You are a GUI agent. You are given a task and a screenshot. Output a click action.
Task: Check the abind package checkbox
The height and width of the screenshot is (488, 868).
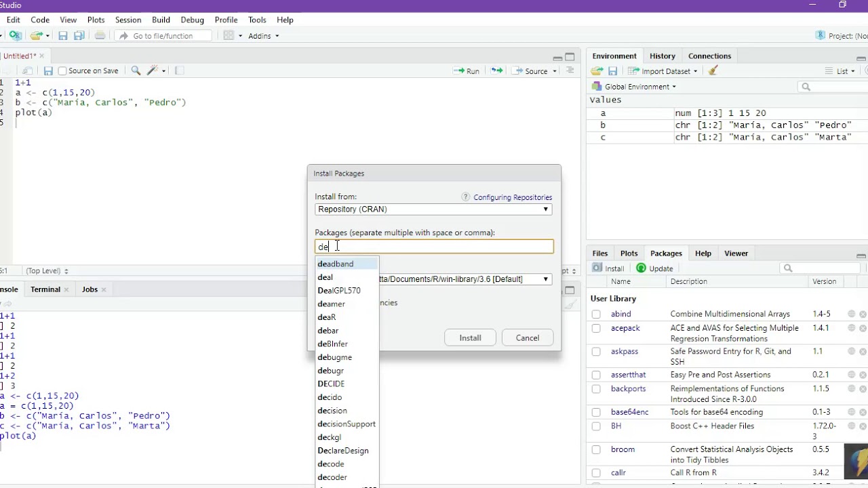(596, 314)
